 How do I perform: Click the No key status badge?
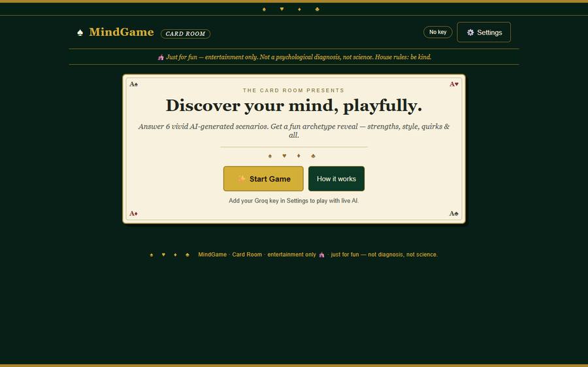(x=438, y=32)
